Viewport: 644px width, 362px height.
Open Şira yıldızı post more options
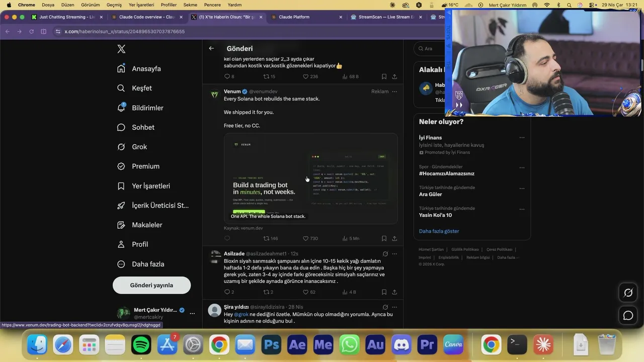pos(394,307)
